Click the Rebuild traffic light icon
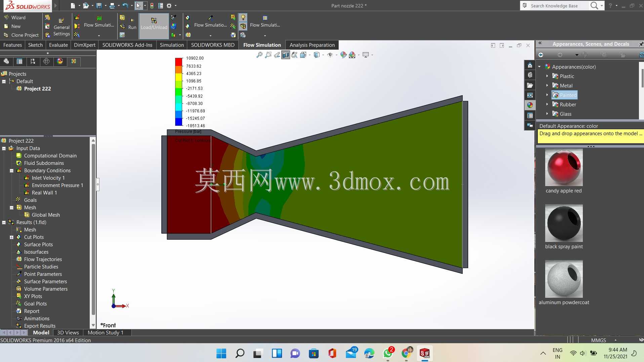 click(152, 6)
